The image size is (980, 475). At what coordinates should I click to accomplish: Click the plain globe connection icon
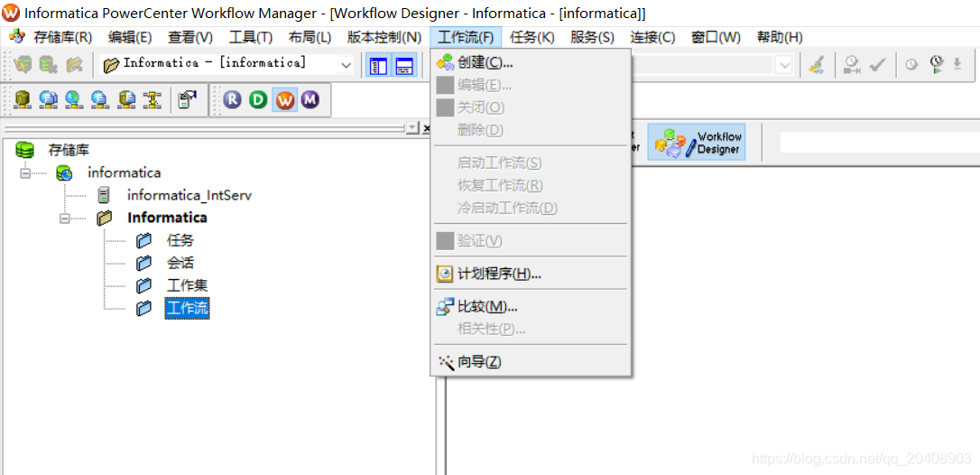[74, 99]
